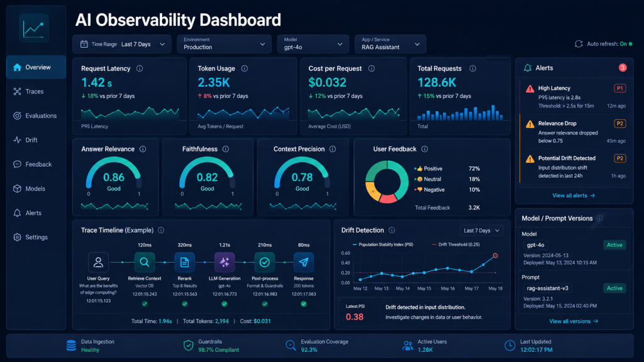
Task: Select the Post-process checkmark step icon
Action: click(x=265, y=262)
